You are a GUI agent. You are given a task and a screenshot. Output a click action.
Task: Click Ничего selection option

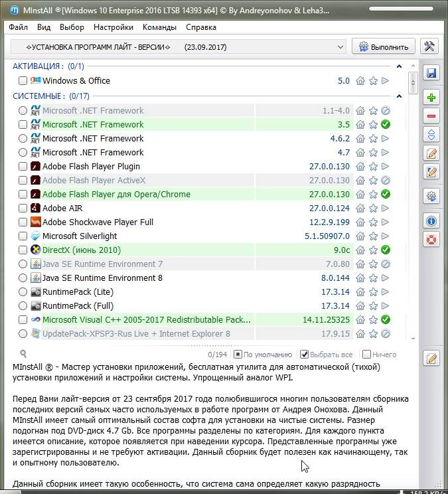(x=380, y=355)
